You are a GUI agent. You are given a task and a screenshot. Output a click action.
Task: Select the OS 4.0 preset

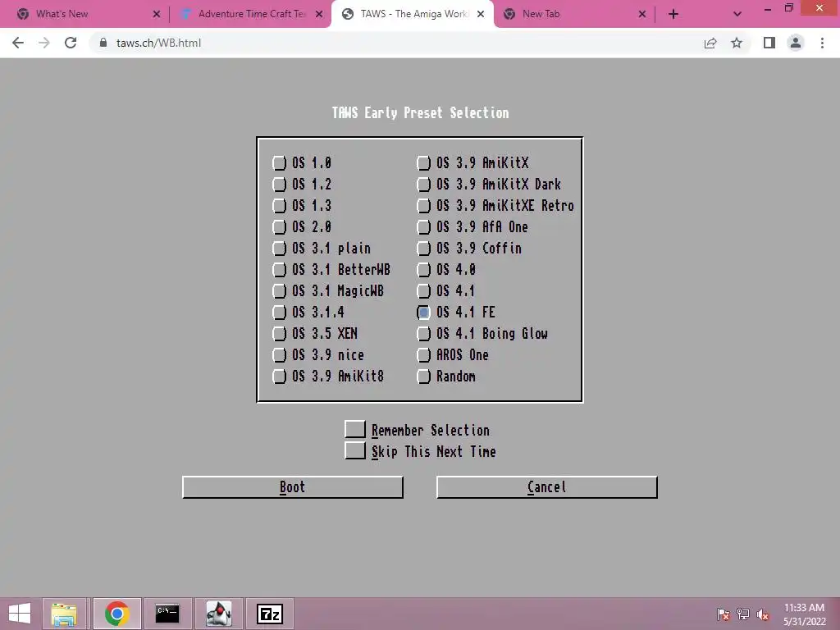[423, 269]
